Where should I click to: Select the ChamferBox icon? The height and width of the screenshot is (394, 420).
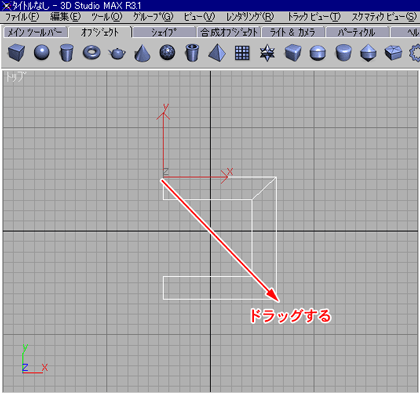pos(293,53)
